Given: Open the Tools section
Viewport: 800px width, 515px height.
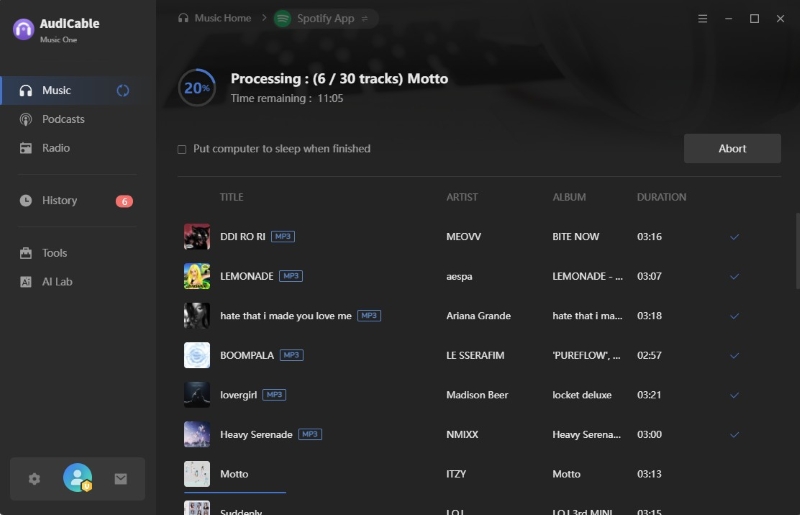Looking at the screenshot, I should click(54, 253).
